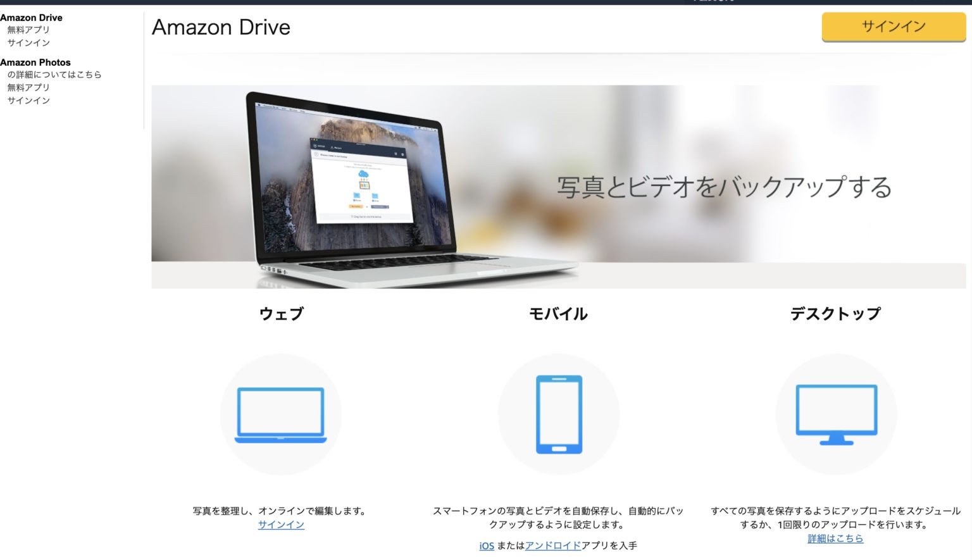The width and height of the screenshot is (972, 560).
Task: Click サインイン under Amazon Photos sidebar
Action: (x=28, y=100)
